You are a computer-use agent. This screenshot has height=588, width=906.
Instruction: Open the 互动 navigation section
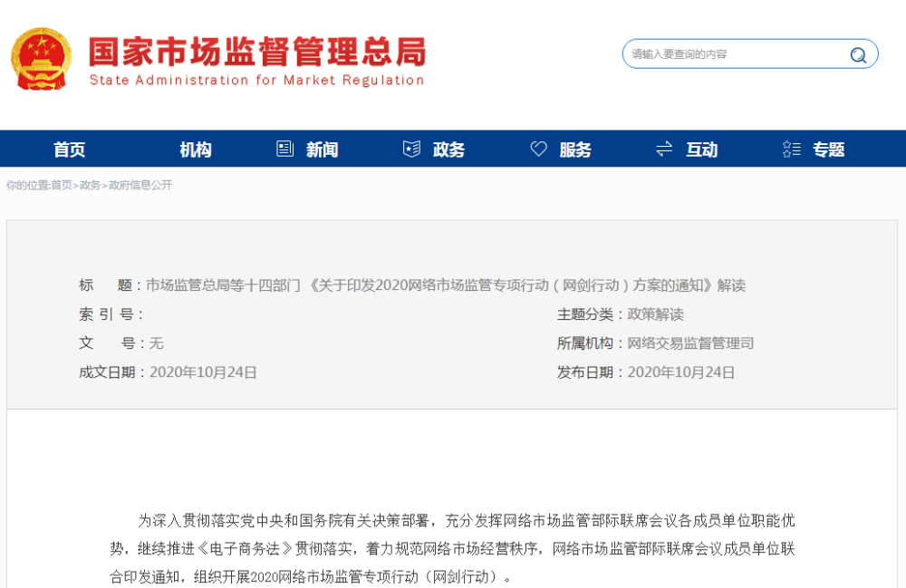click(701, 149)
